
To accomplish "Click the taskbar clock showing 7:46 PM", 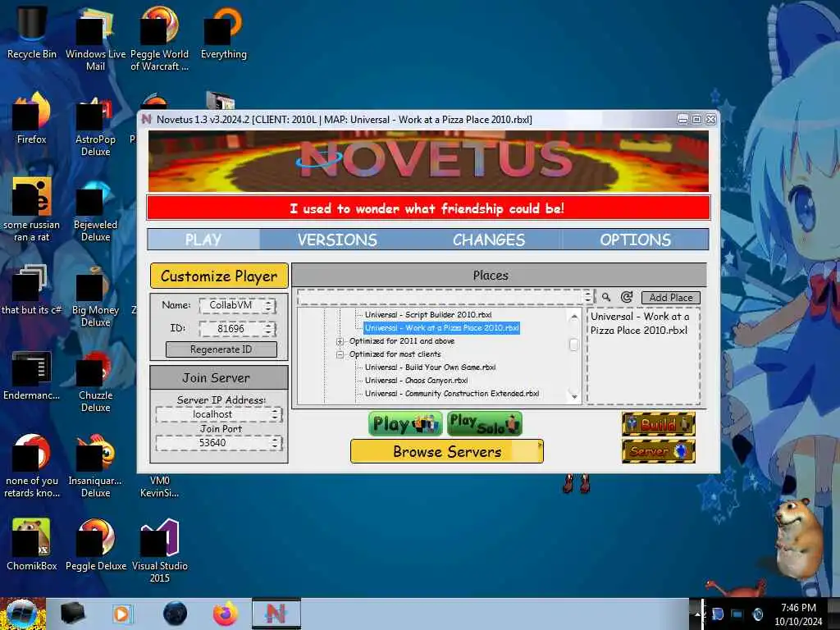I will coord(798,614).
